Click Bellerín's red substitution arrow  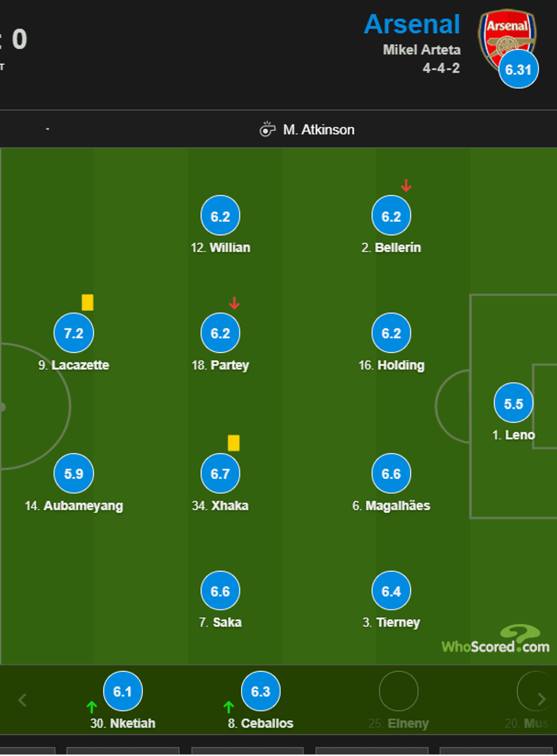[406, 186]
